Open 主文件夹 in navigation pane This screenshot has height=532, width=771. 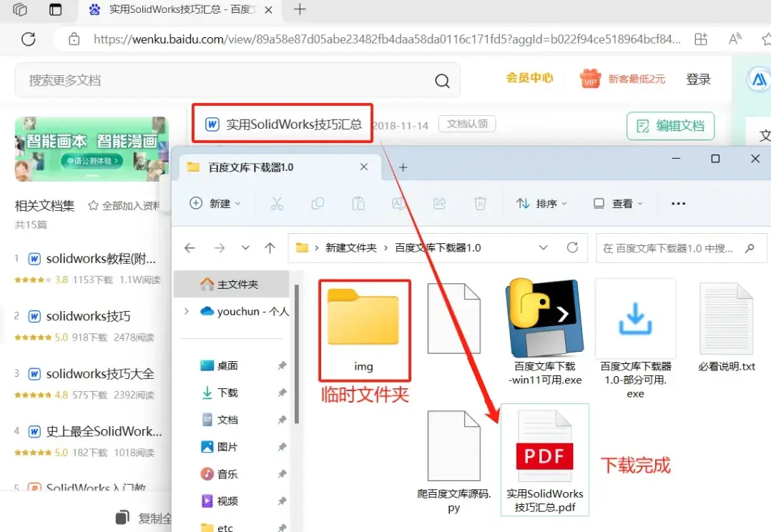click(231, 284)
